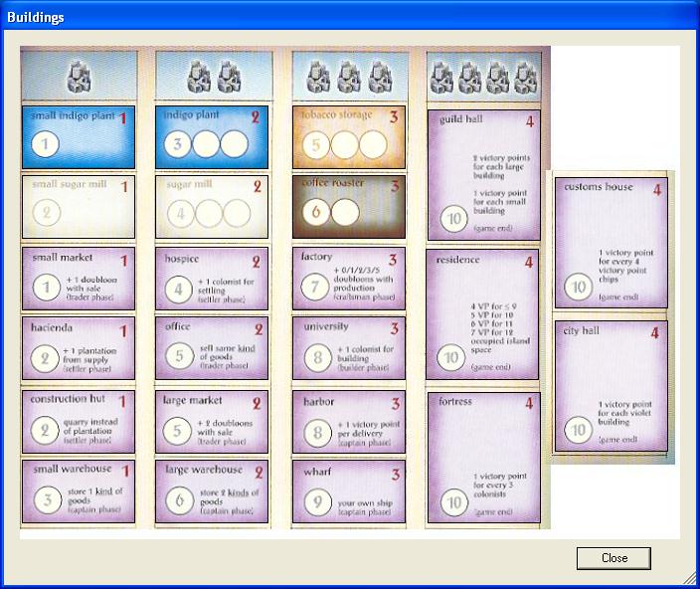
Task: Click the 10 circle on city hall
Action: (578, 430)
